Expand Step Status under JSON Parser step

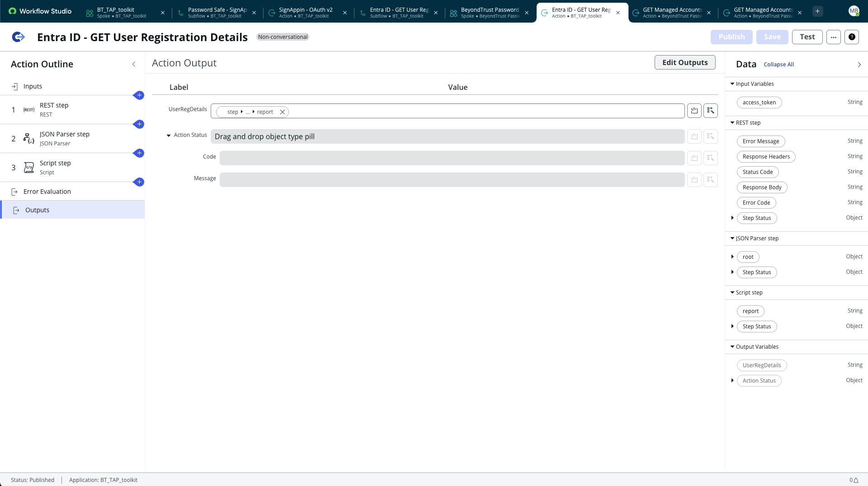[x=732, y=272]
